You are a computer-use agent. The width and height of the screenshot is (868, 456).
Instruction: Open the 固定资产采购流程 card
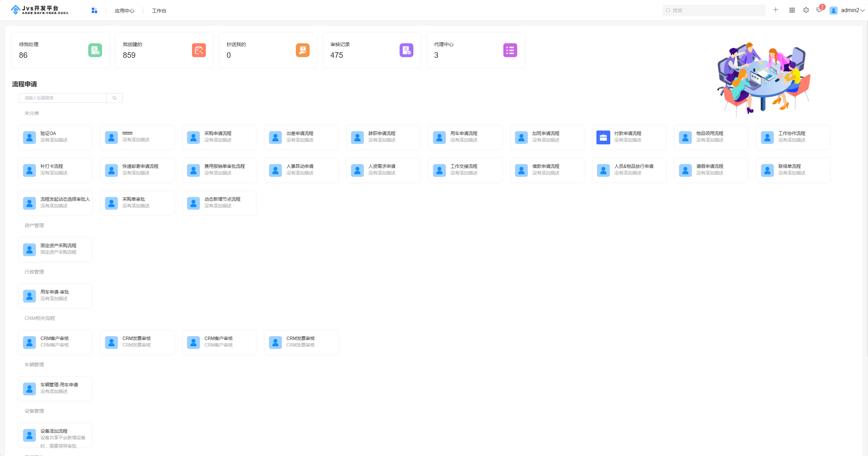click(x=55, y=249)
